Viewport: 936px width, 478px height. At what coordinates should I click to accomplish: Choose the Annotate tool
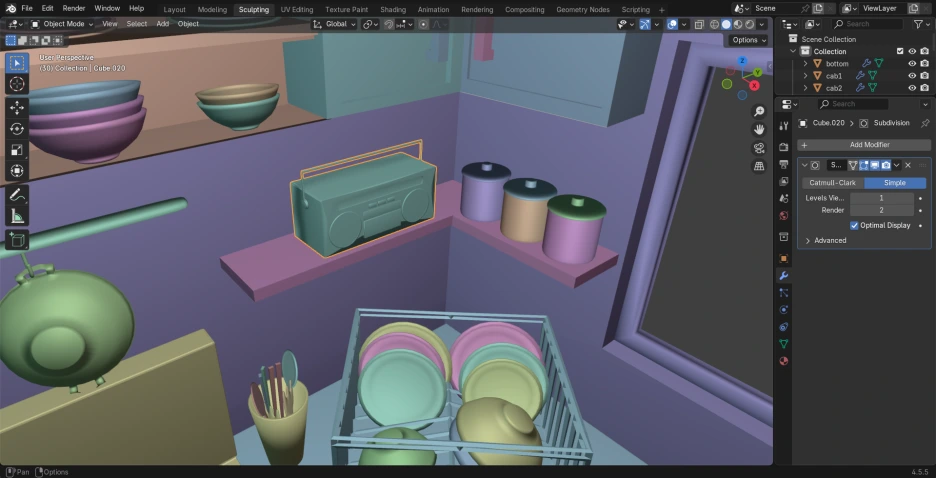17,195
